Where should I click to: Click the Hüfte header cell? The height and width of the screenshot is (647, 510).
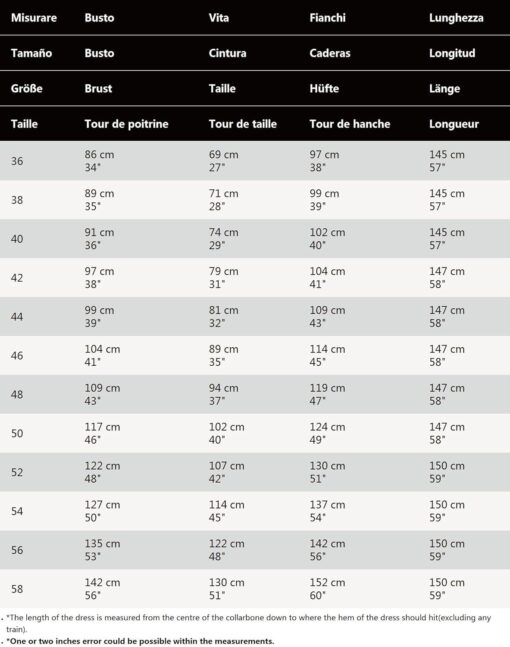(324, 88)
